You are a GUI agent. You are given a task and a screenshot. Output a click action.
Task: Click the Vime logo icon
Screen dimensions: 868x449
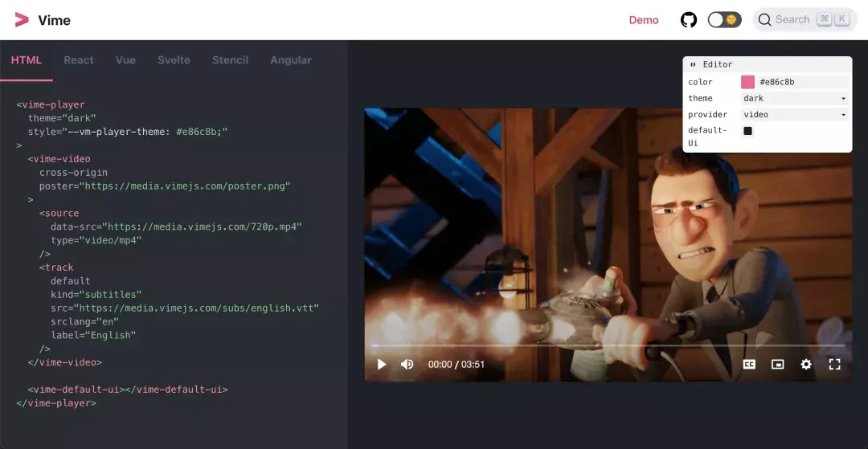pyautogui.click(x=22, y=20)
